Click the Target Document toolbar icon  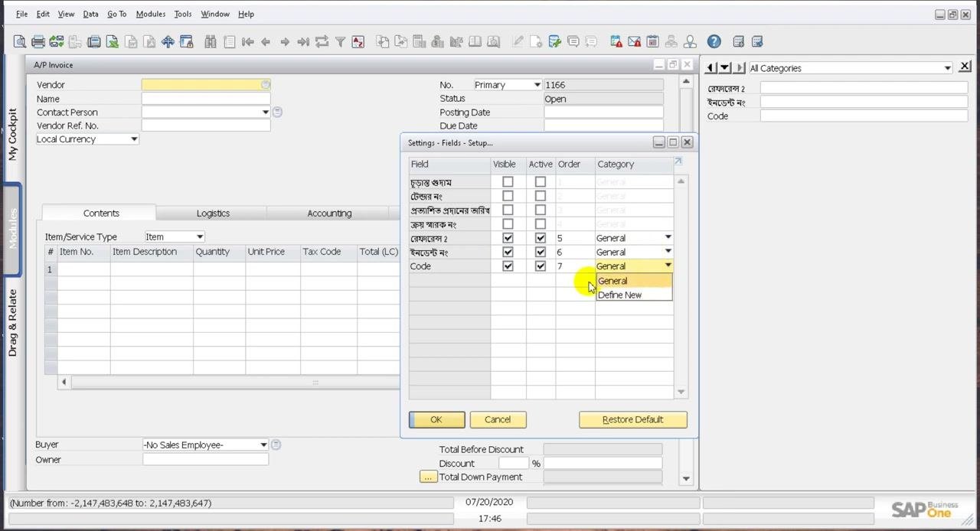tap(401, 42)
